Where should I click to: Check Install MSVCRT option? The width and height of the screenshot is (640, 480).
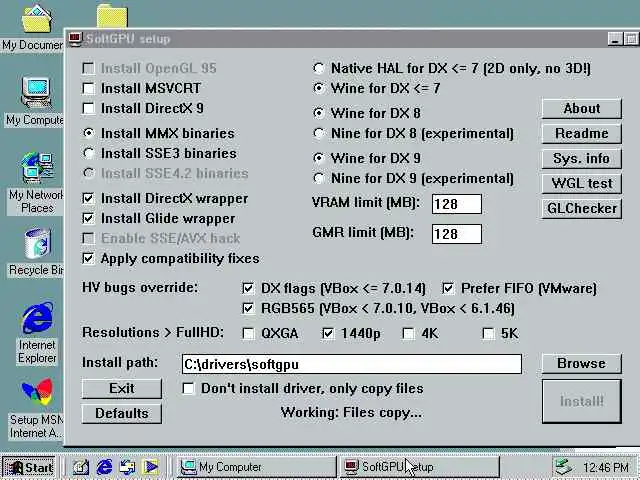click(89, 89)
